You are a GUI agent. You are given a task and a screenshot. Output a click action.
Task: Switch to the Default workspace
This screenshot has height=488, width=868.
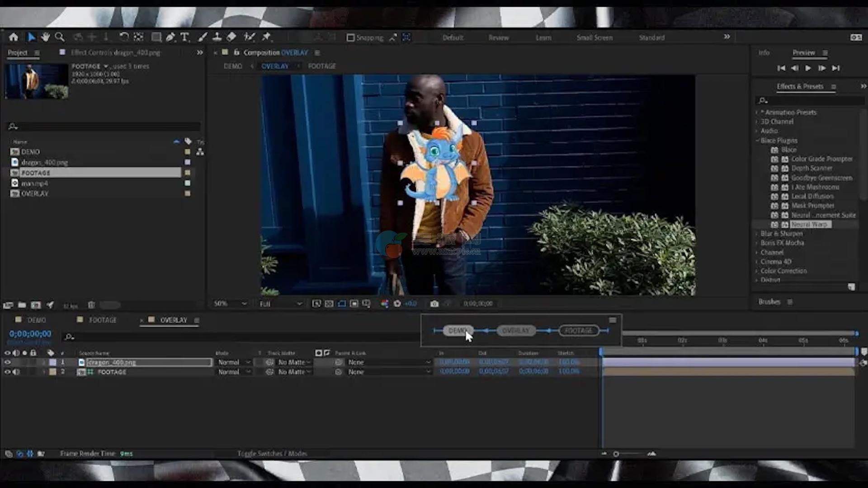(x=453, y=38)
